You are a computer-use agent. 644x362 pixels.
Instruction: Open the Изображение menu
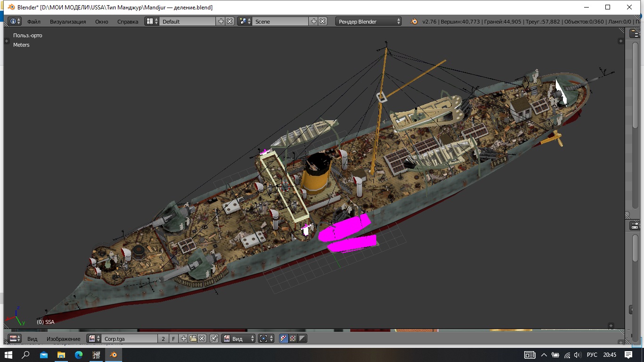[x=63, y=338]
